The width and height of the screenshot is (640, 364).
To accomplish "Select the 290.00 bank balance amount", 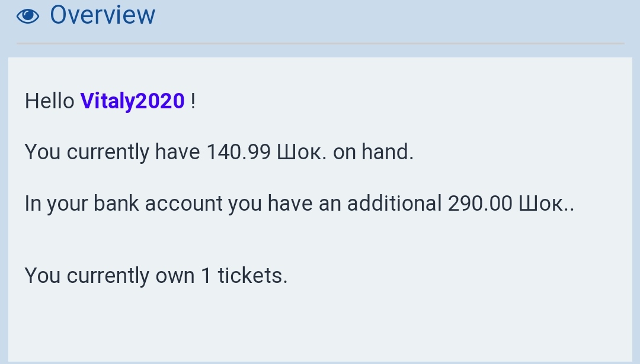I will tap(479, 204).
